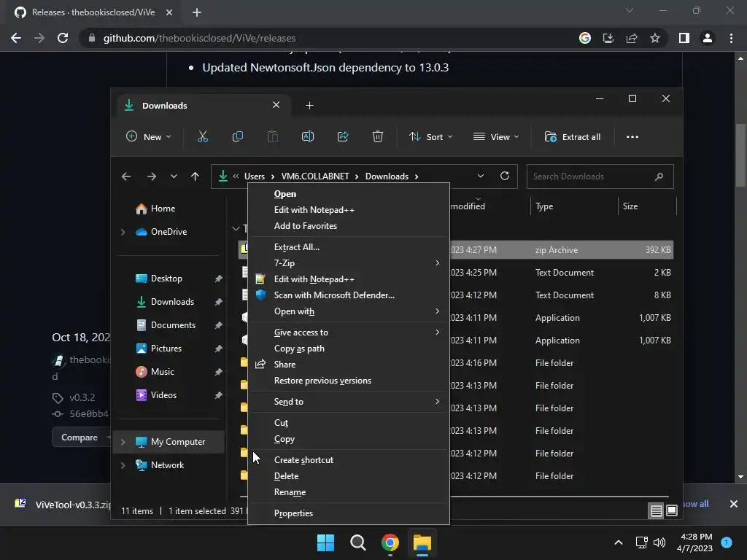Open taskbar Search
Viewport: 747px width, 560px height.
point(357,542)
